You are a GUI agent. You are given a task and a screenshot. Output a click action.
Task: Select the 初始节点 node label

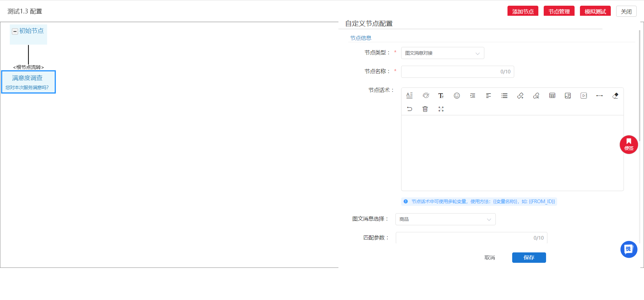point(31,31)
